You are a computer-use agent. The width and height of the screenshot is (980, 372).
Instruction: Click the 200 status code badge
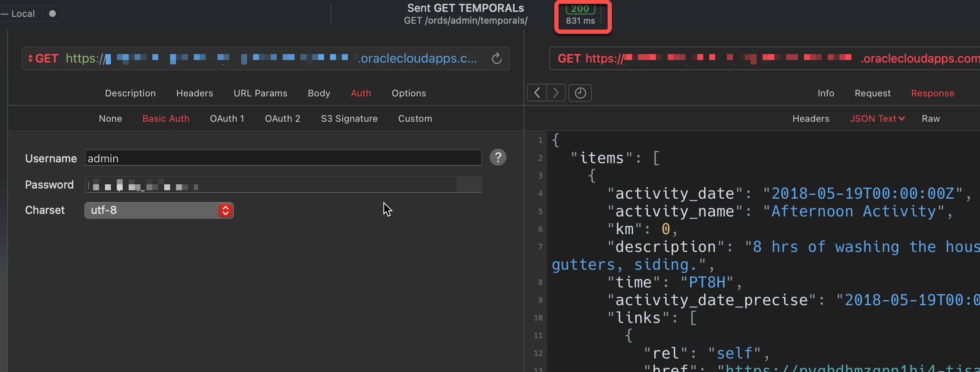580,9
